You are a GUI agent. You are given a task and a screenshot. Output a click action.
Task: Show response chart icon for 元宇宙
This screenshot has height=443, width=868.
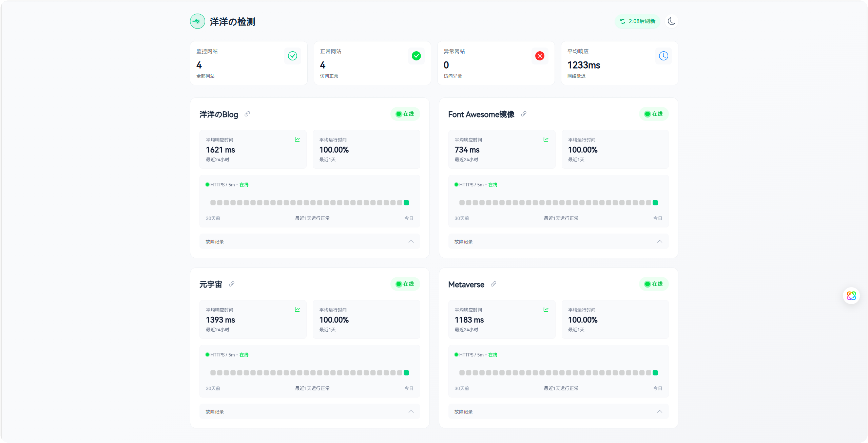(297, 310)
